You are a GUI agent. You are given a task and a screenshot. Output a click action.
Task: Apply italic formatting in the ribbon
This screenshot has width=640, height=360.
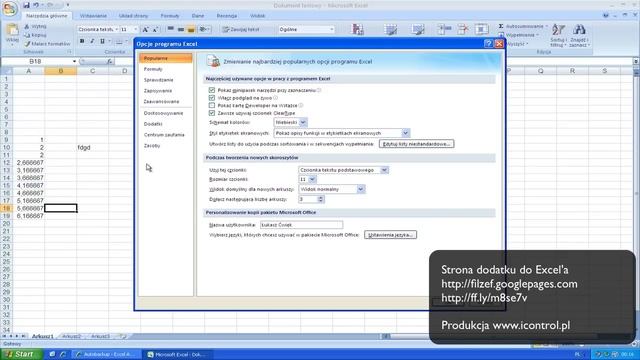click(92, 41)
